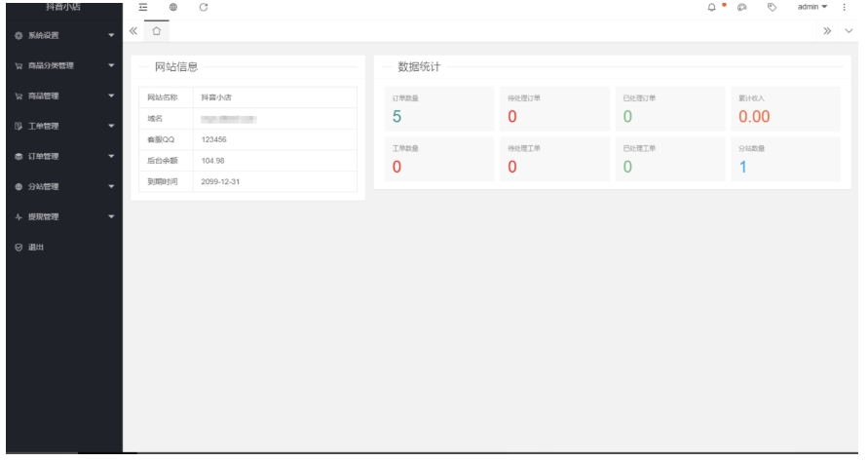Click the 订单数量 statistics card

point(437,109)
